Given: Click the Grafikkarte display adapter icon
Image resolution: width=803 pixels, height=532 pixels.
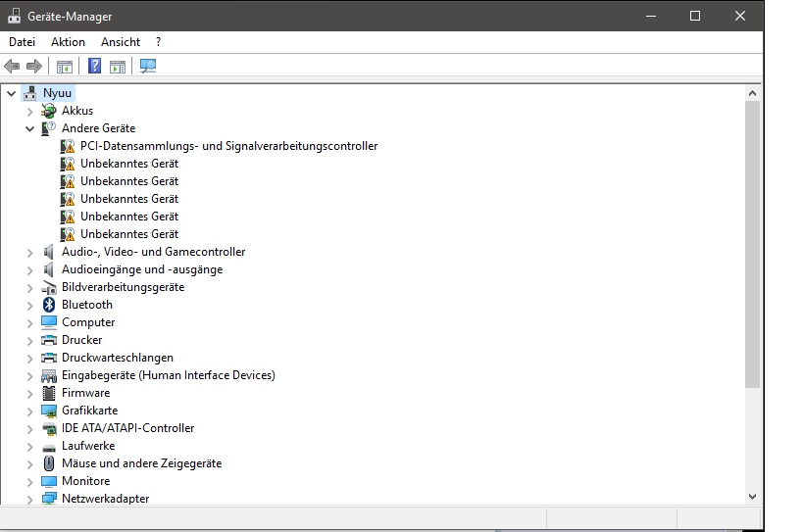Looking at the screenshot, I should click(x=49, y=411).
